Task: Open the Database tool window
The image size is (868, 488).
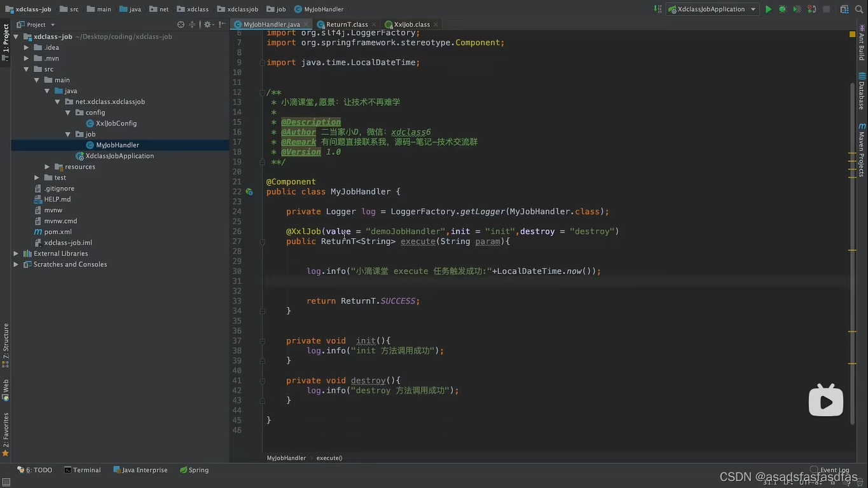Action: click(x=862, y=91)
